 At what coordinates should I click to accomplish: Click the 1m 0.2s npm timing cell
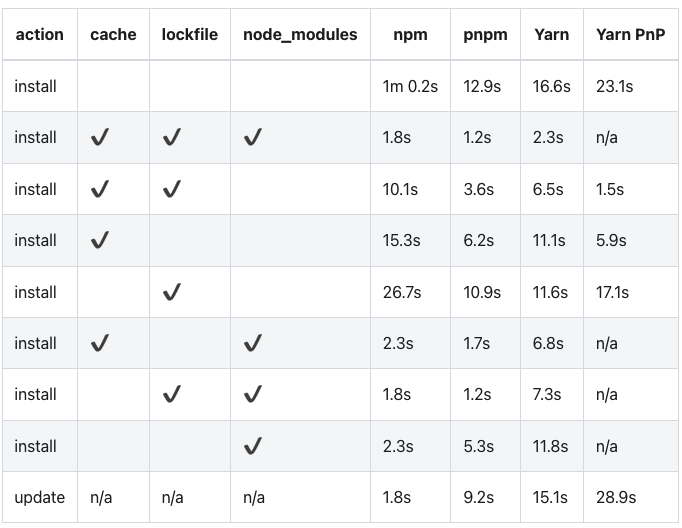click(x=410, y=86)
